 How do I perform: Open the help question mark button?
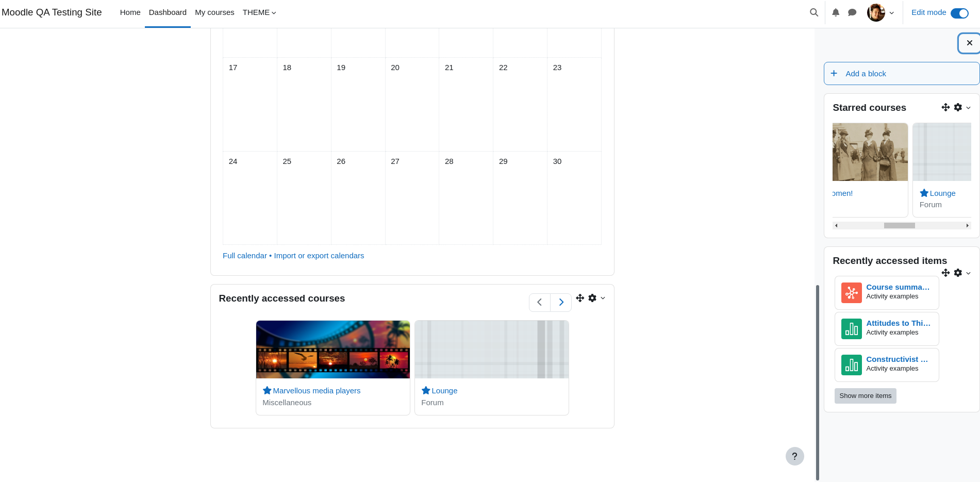794,456
